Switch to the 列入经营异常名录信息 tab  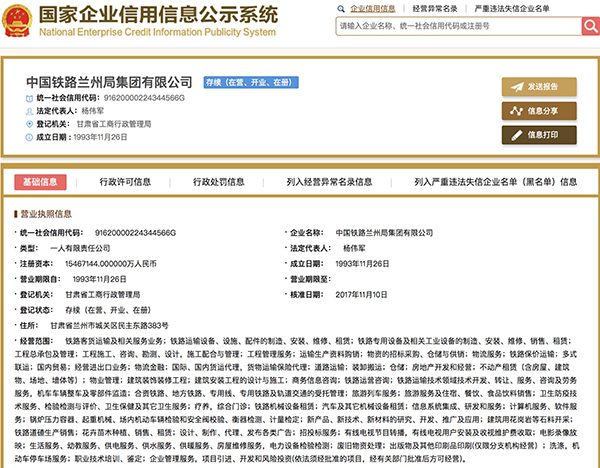[x=329, y=182]
